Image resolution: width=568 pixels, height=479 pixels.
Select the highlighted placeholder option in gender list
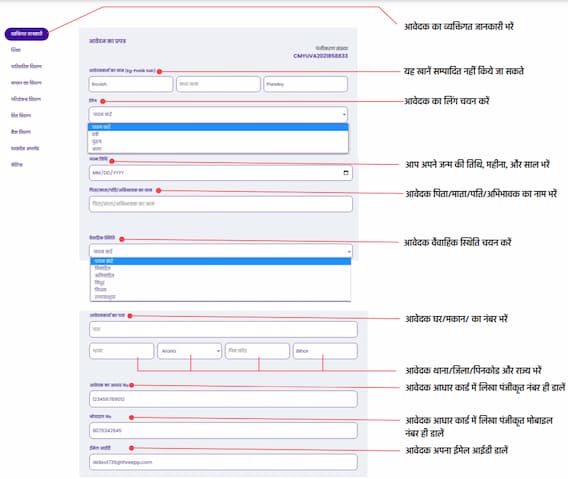pos(218,127)
